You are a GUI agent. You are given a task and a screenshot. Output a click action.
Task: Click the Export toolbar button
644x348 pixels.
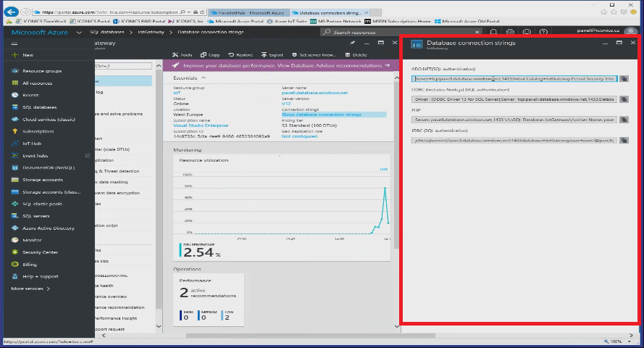point(272,55)
